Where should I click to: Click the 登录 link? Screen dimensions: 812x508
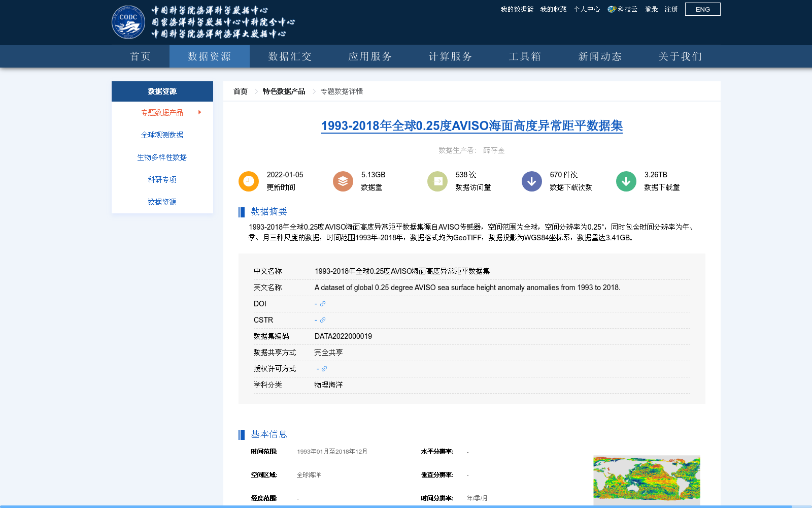click(651, 9)
